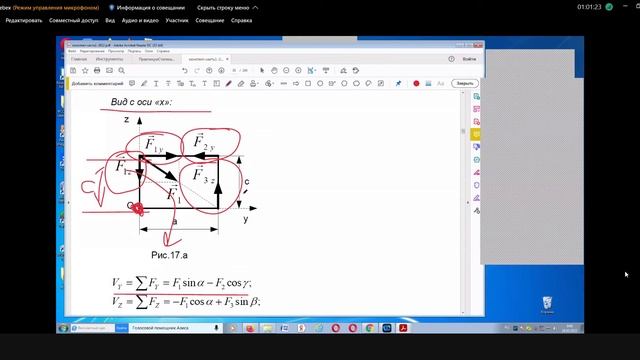Click the redo arrow in Acrobat toolbar
This screenshot has width=640, height=360.
(197, 71)
